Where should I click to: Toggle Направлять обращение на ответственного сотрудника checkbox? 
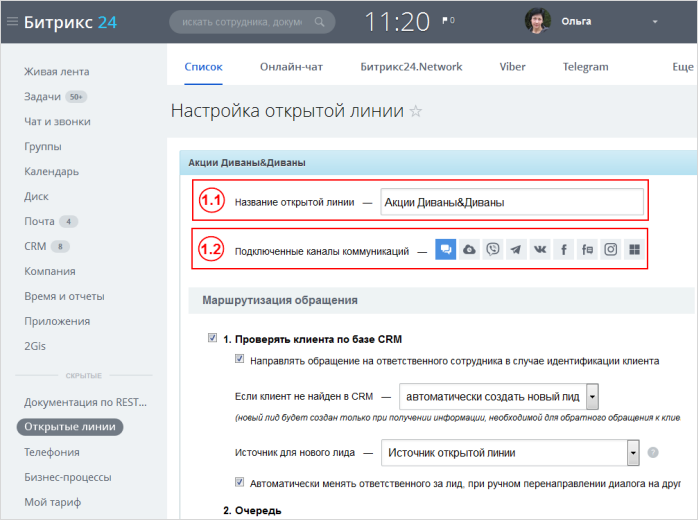point(239,359)
